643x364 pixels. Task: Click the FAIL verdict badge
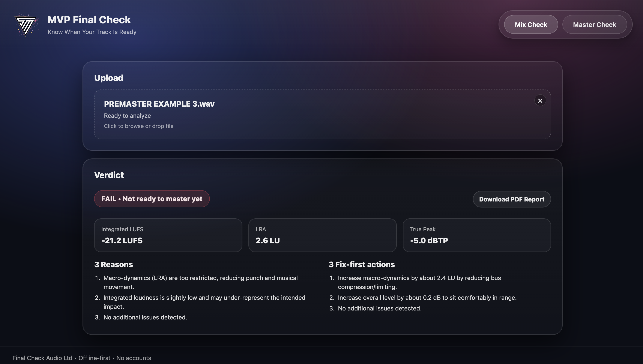tap(152, 199)
